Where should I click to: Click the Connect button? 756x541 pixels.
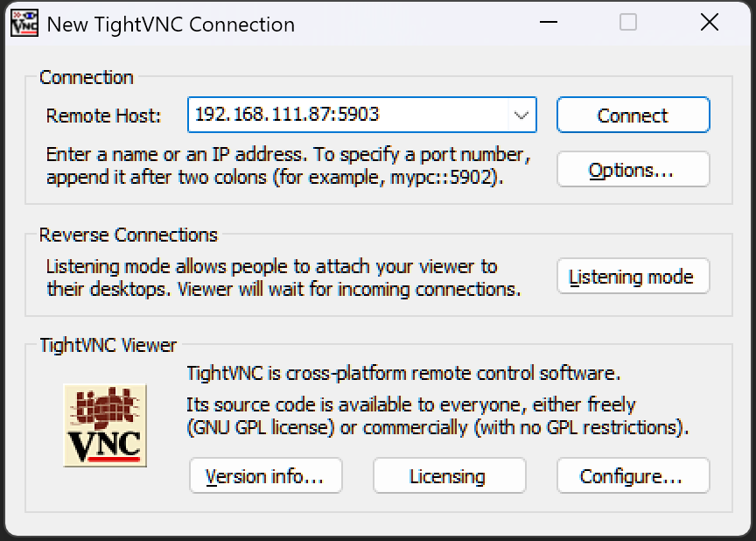tap(633, 116)
